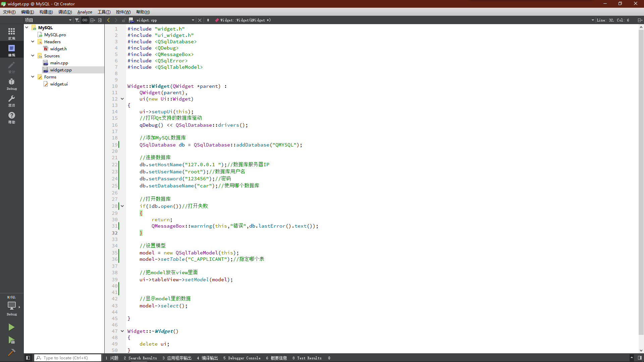This screenshot has width=644, height=362.
Task: Show the Debugger Console pane
Action: tap(242, 358)
